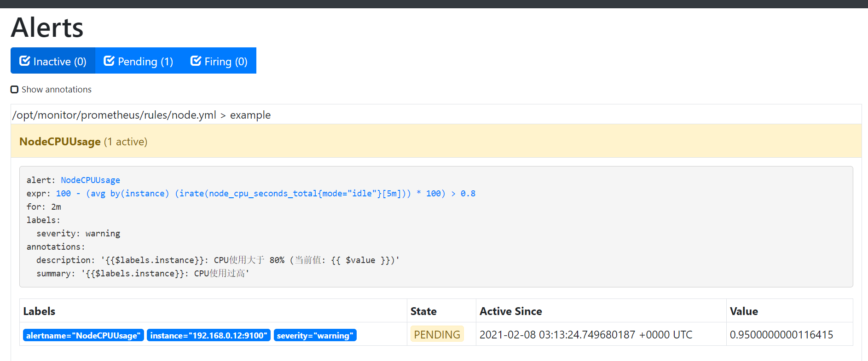Click the Firing (0) filter button
Screen dimensions: 868x361
(219, 61)
